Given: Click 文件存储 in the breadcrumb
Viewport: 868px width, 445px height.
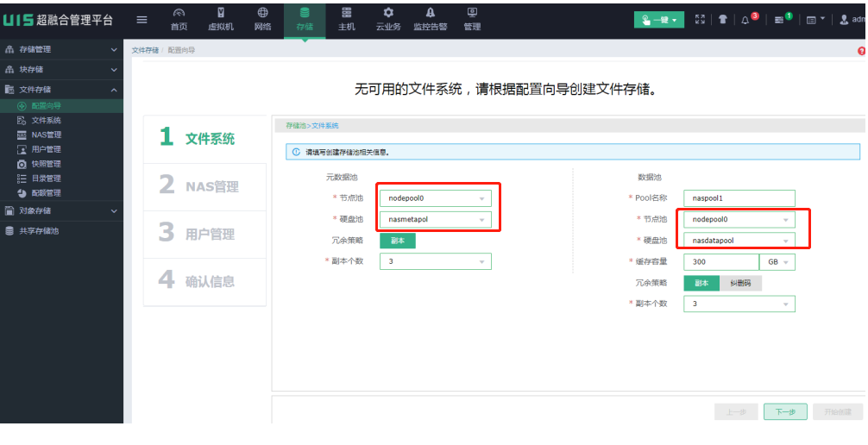Looking at the screenshot, I should pos(145,50).
